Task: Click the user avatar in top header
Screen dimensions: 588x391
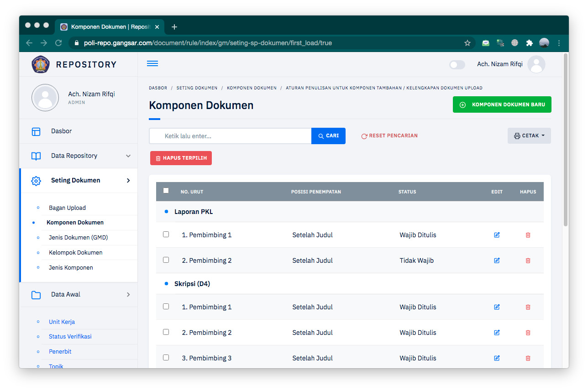Action: (x=536, y=64)
